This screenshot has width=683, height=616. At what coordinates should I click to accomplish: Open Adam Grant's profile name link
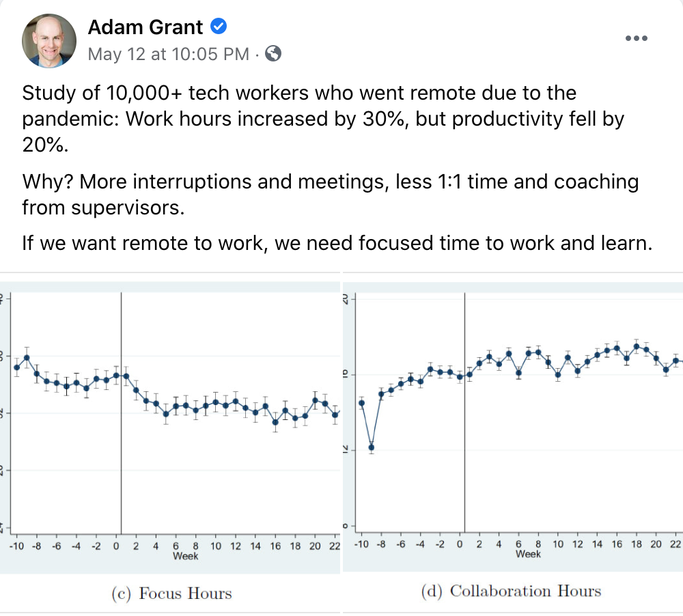pos(145,27)
